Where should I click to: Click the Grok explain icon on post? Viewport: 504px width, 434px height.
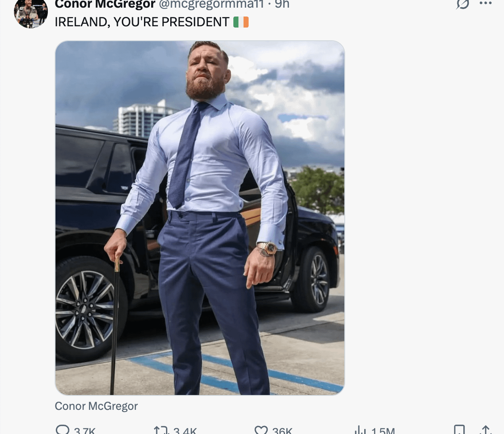pyautogui.click(x=462, y=4)
